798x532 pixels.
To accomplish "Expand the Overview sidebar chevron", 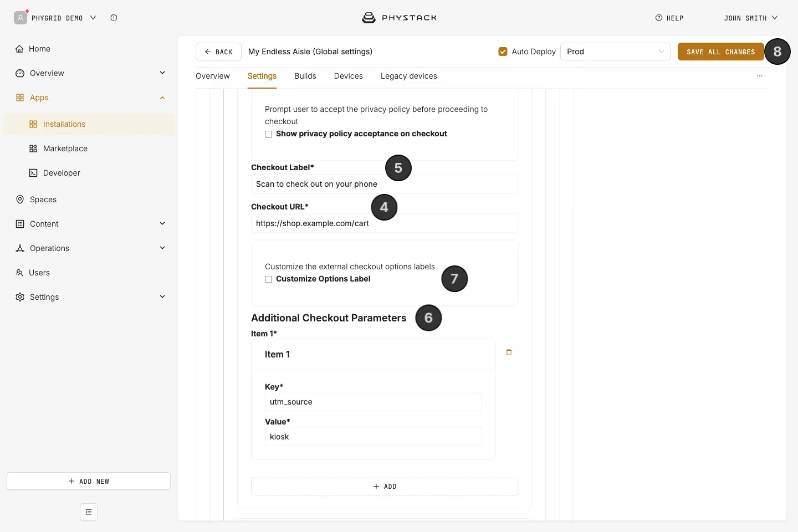I will [x=162, y=73].
